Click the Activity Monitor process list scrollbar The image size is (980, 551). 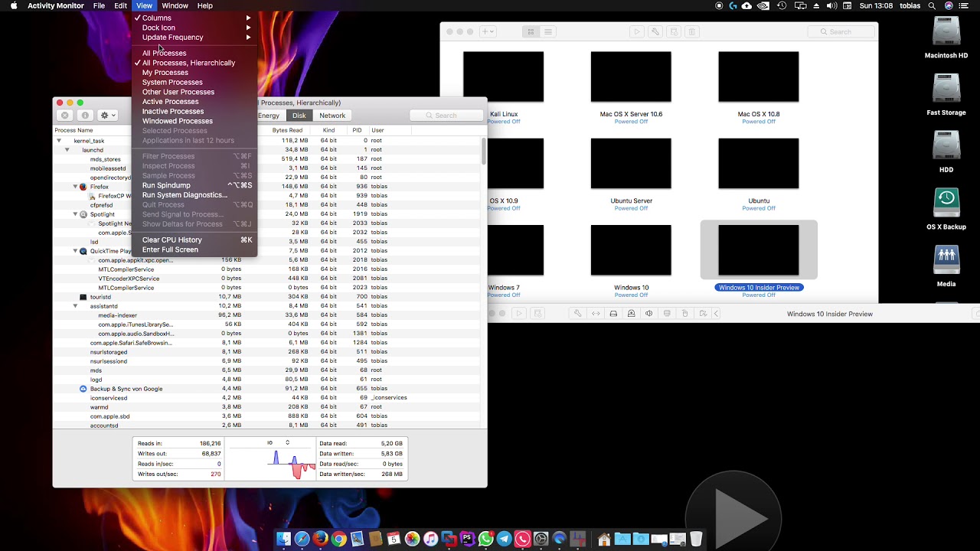point(483,152)
